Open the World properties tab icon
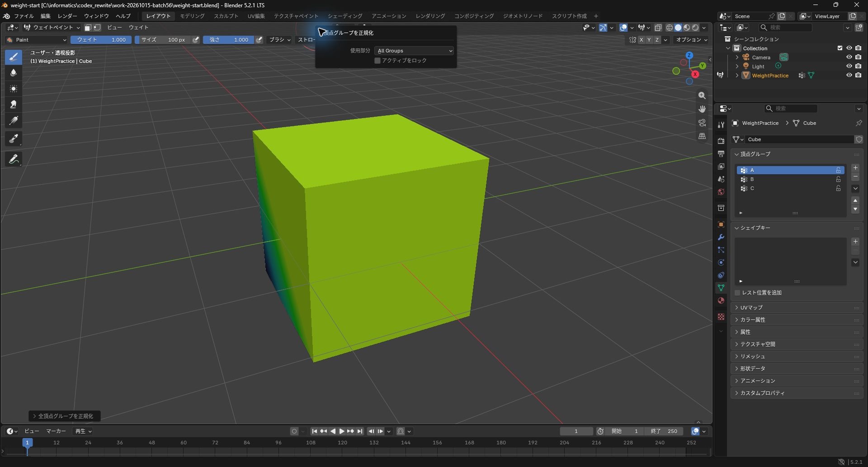The width and height of the screenshot is (868, 467). (721, 192)
